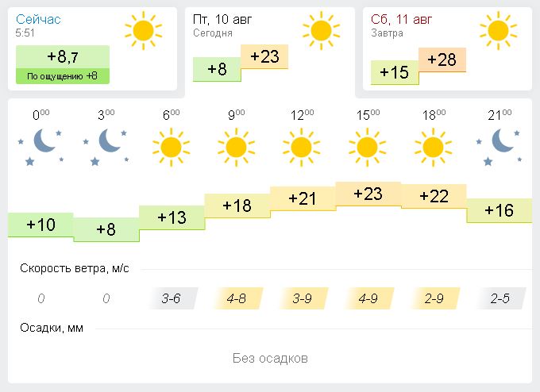
Task: Select the +8 temperature bar at 3:00
Action: pyautogui.click(x=106, y=229)
